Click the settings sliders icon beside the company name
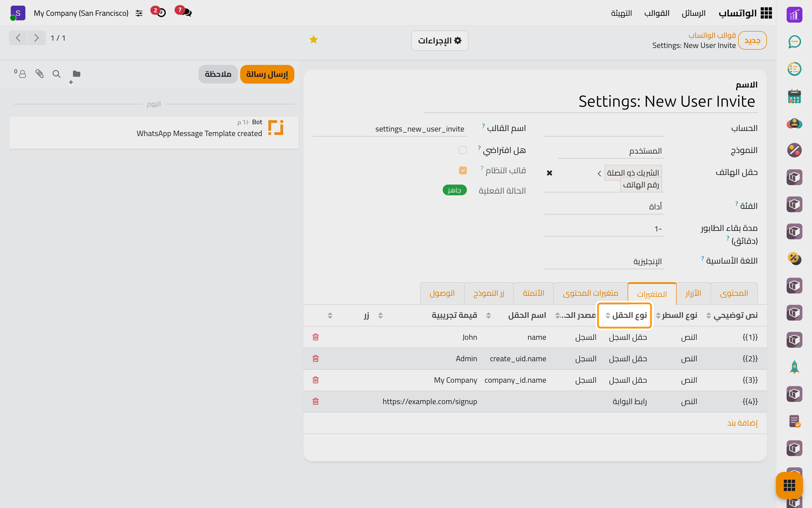Screen dimensions: 812x508 tap(139, 14)
